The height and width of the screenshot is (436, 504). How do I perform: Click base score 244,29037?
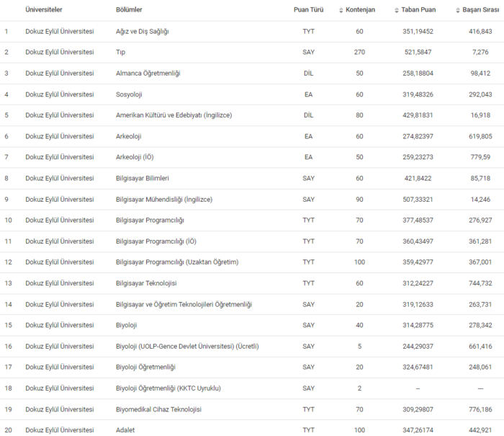(x=418, y=346)
